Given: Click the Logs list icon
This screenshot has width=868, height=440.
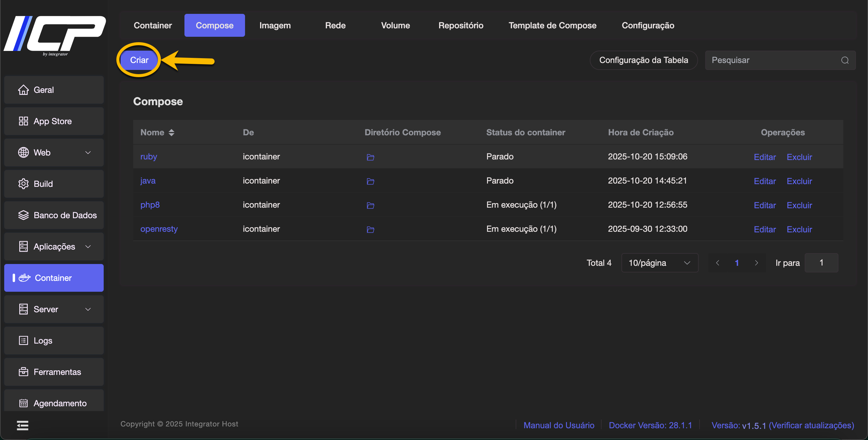Looking at the screenshot, I should pyautogui.click(x=23, y=340).
